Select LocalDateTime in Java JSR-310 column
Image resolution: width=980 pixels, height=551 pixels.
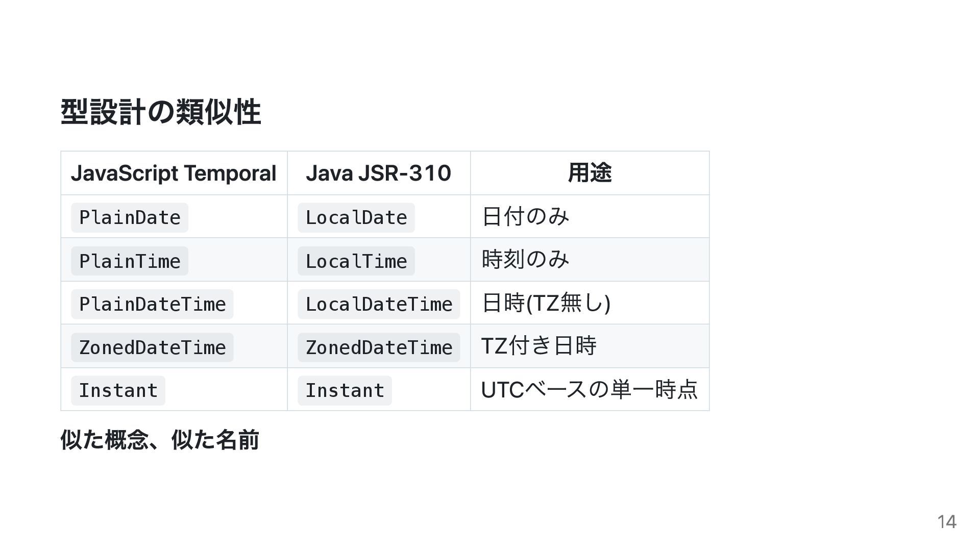coord(379,305)
